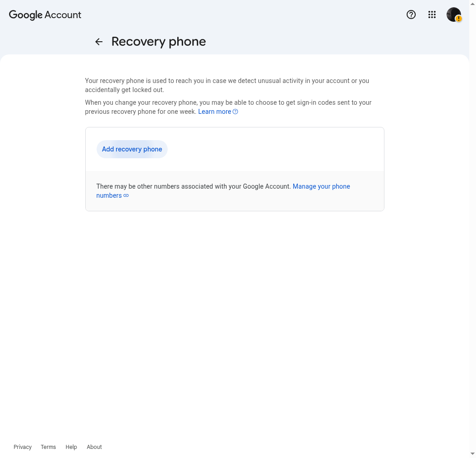Open the Help question mark icon in header
The image size is (476, 458).
click(411, 15)
